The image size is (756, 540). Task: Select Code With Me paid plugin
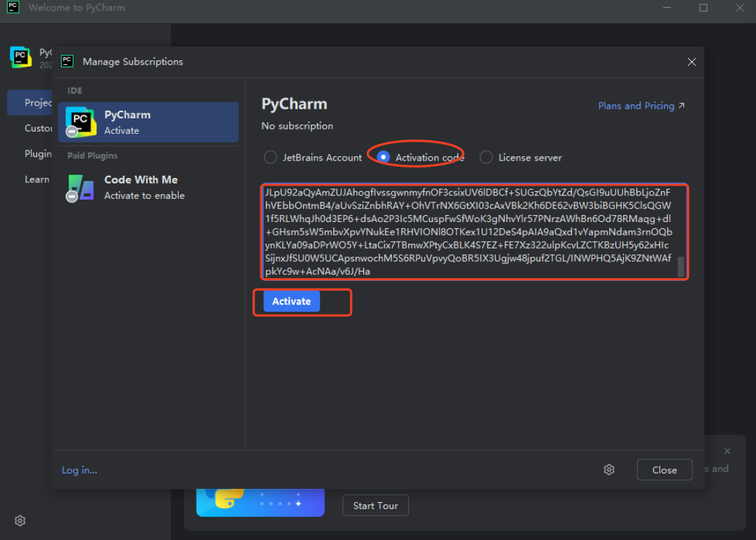click(x=148, y=187)
